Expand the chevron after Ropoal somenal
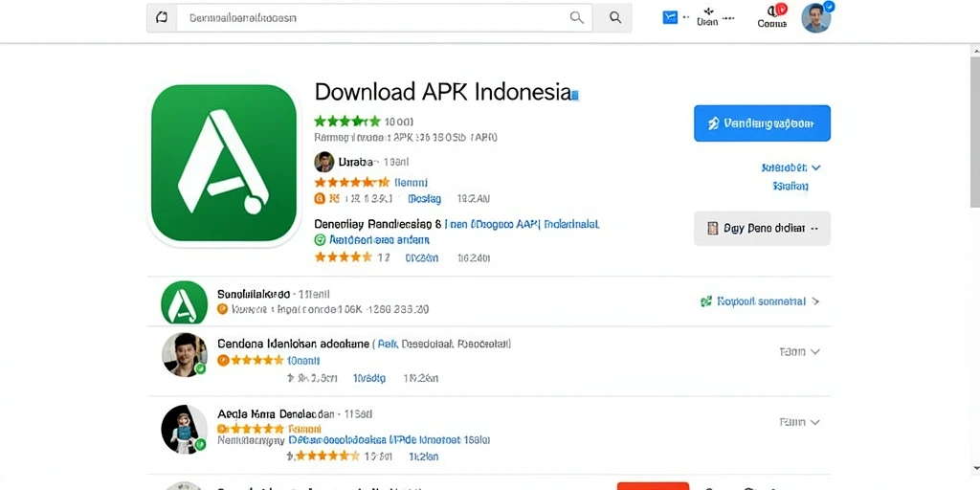The height and width of the screenshot is (490, 980). 815,301
